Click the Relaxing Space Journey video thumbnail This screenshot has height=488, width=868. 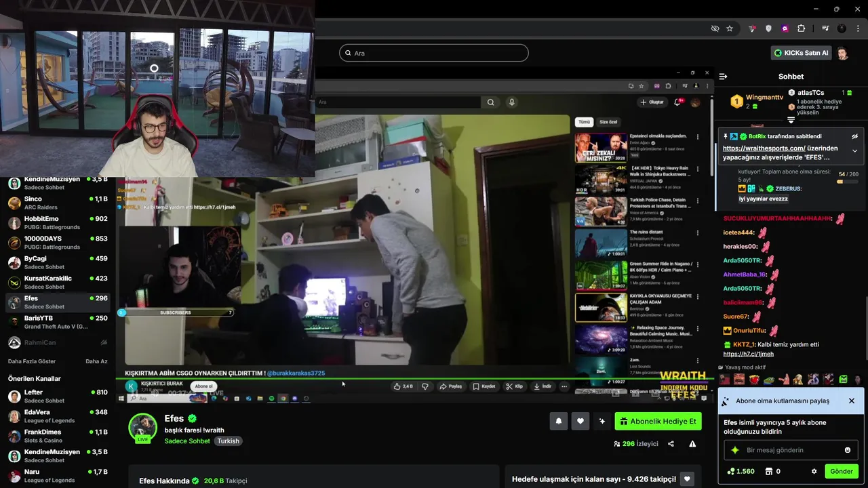[601, 340]
